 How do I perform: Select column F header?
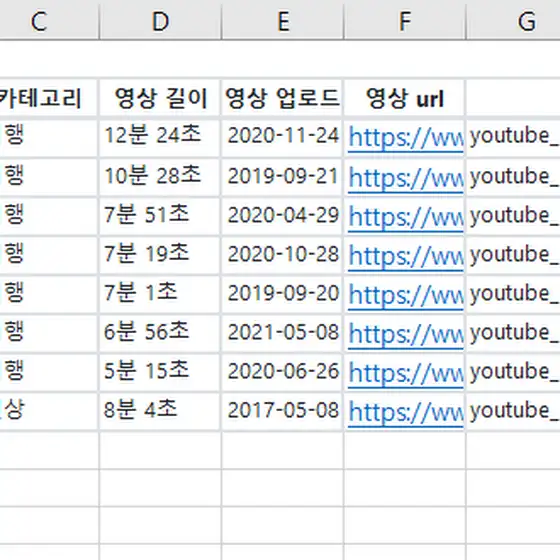point(405,21)
